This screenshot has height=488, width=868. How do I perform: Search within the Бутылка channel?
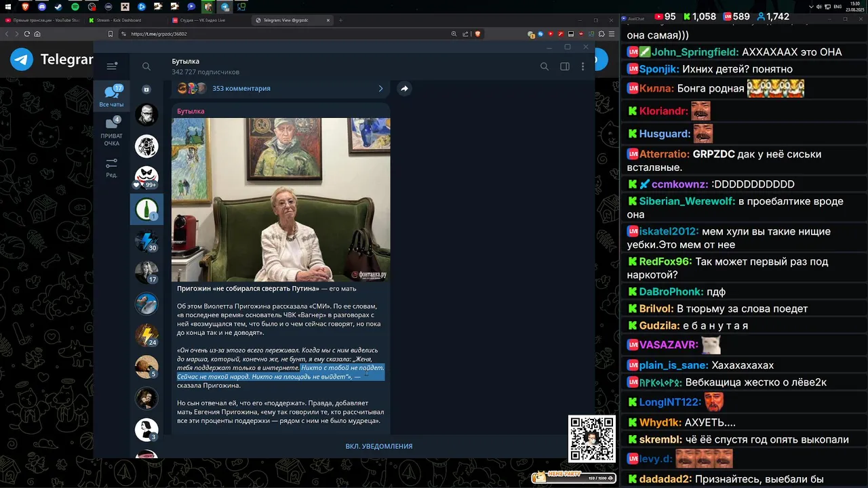pos(544,66)
